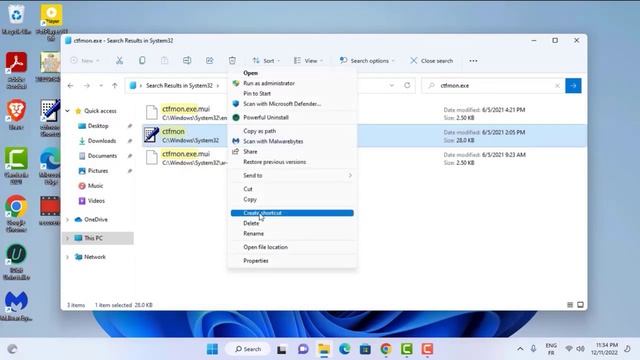Select Documents in the navigation pane
The height and width of the screenshot is (360, 640).
click(102, 156)
